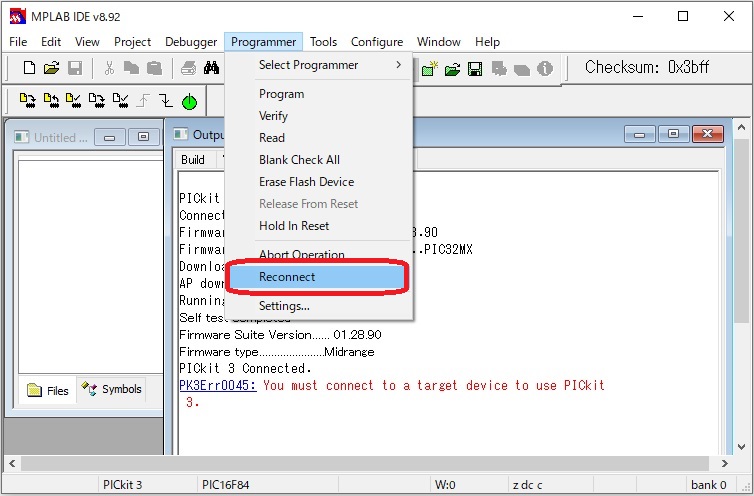754x496 pixels.
Task: Click the Erase target device icon
Action: coord(97,101)
